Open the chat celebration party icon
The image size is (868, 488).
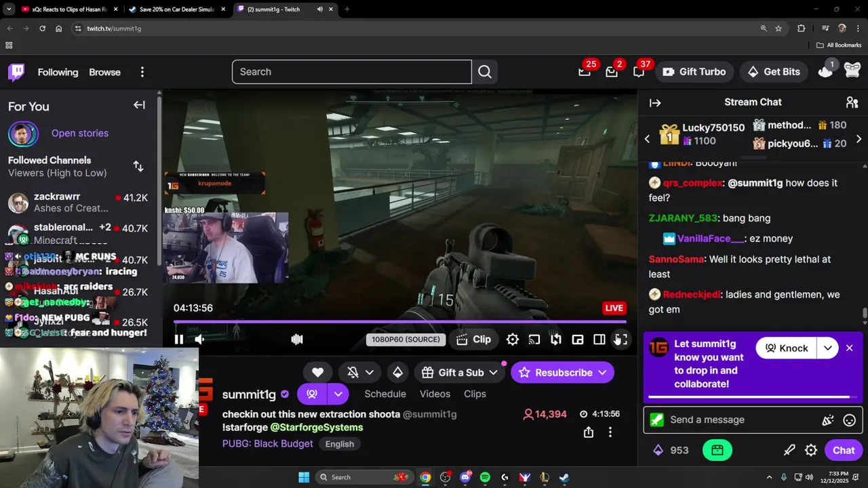(828, 420)
